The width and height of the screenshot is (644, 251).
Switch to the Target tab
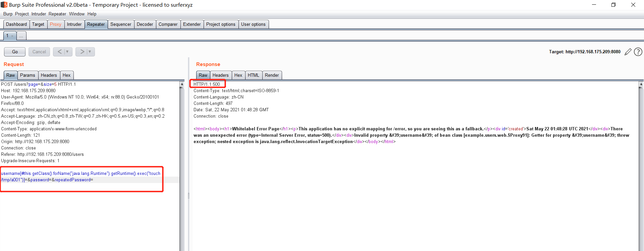coord(38,24)
